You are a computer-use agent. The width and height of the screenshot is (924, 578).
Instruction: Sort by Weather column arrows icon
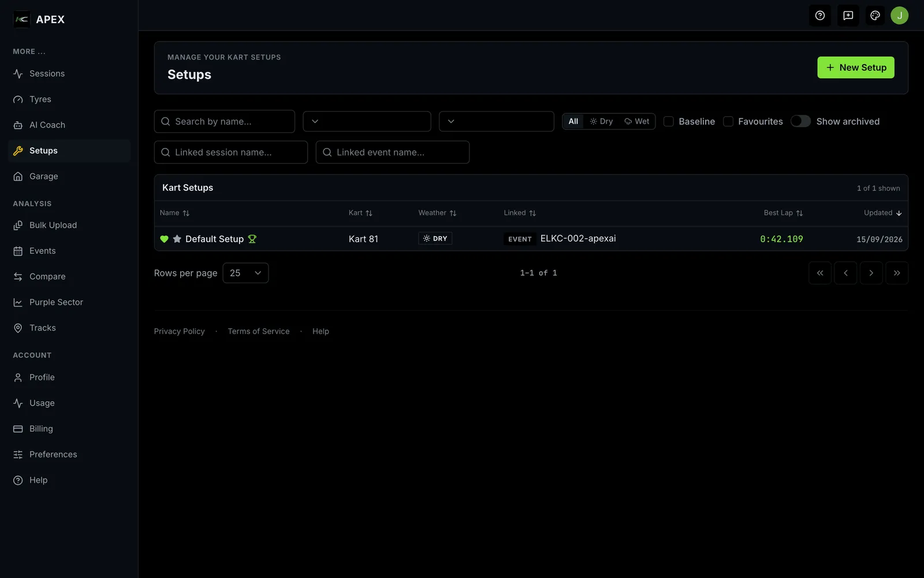pyautogui.click(x=453, y=213)
